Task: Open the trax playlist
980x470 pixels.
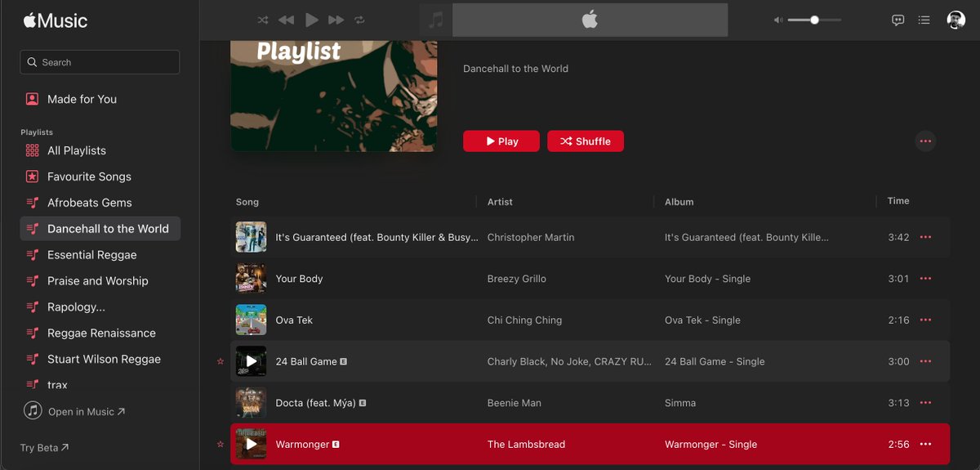Action: click(100, 384)
